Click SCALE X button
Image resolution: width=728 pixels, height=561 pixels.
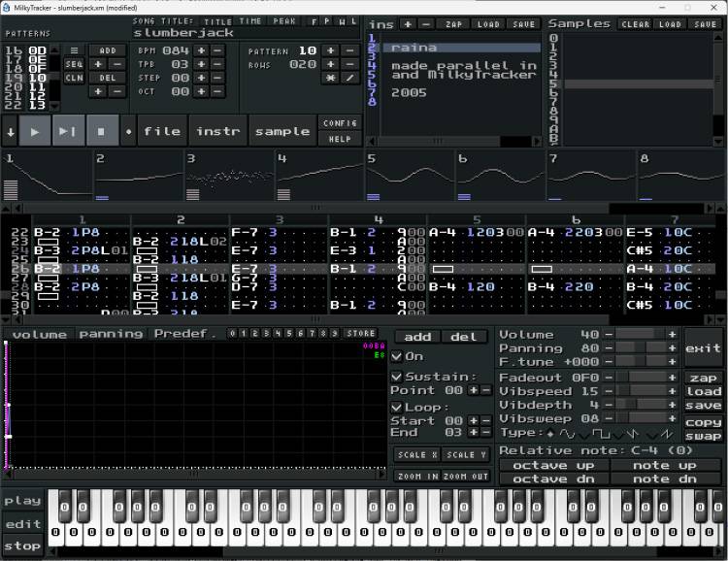pyautogui.click(x=417, y=454)
